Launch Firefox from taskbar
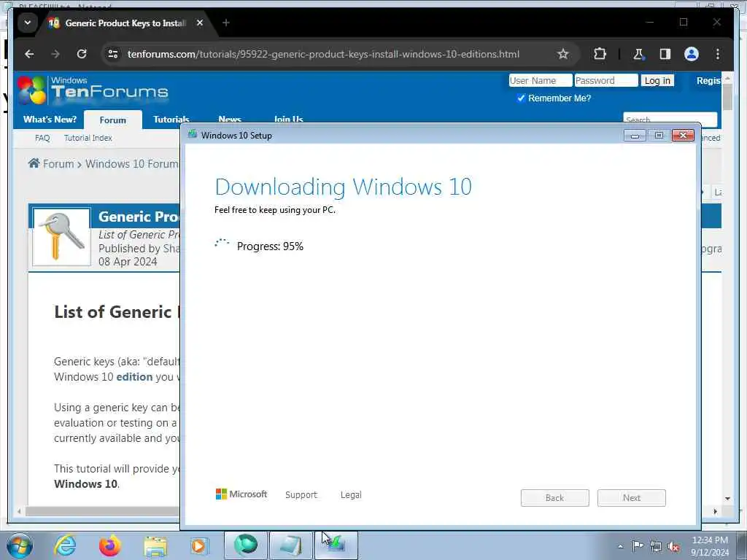The height and width of the screenshot is (560, 747). tap(109, 545)
